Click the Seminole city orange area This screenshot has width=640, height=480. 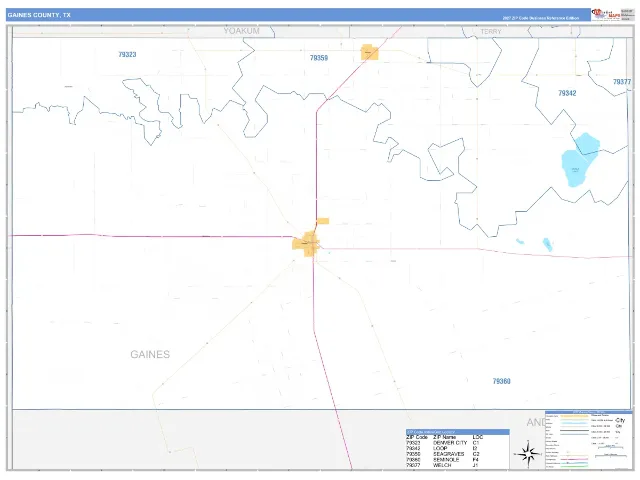click(306, 244)
